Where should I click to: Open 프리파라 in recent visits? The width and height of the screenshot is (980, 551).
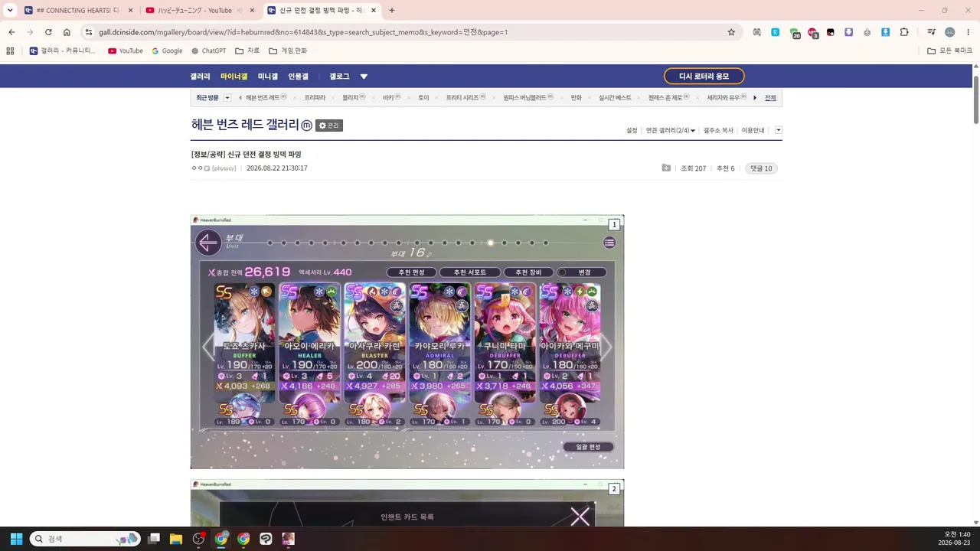tap(315, 98)
